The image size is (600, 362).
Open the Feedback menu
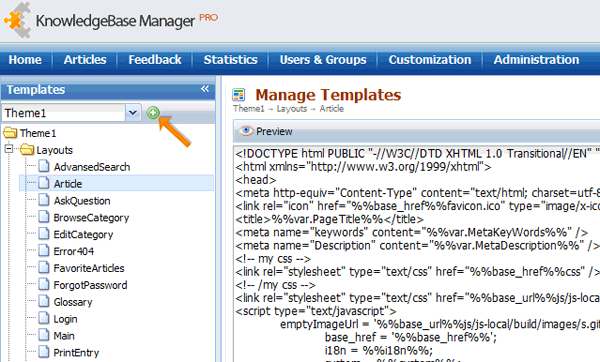coord(155,60)
